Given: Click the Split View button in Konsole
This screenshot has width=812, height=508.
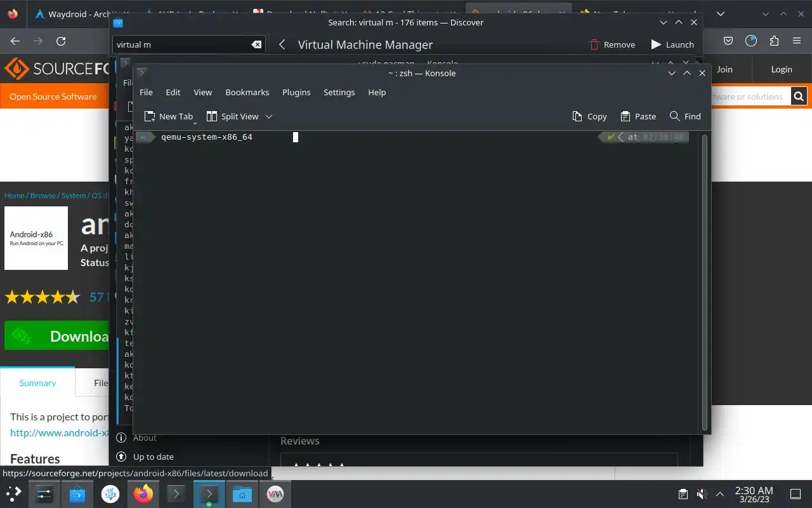Looking at the screenshot, I should point(233,116).
